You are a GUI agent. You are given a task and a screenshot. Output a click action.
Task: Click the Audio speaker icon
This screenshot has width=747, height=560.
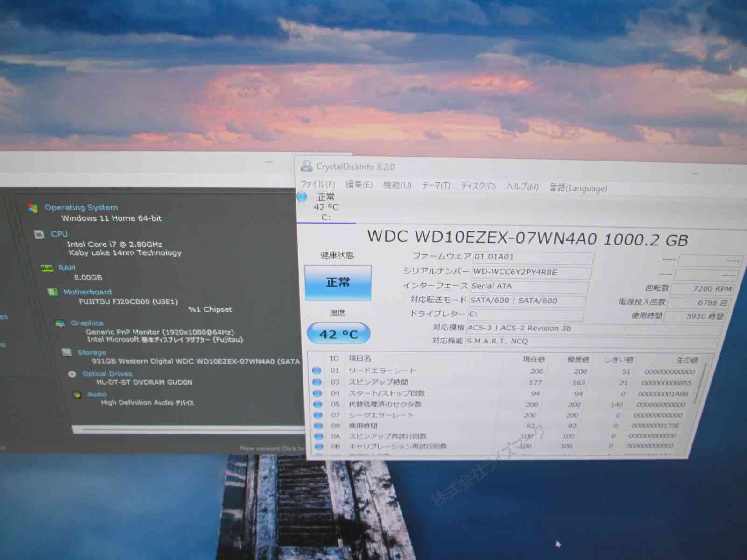[x=77, y=395]
